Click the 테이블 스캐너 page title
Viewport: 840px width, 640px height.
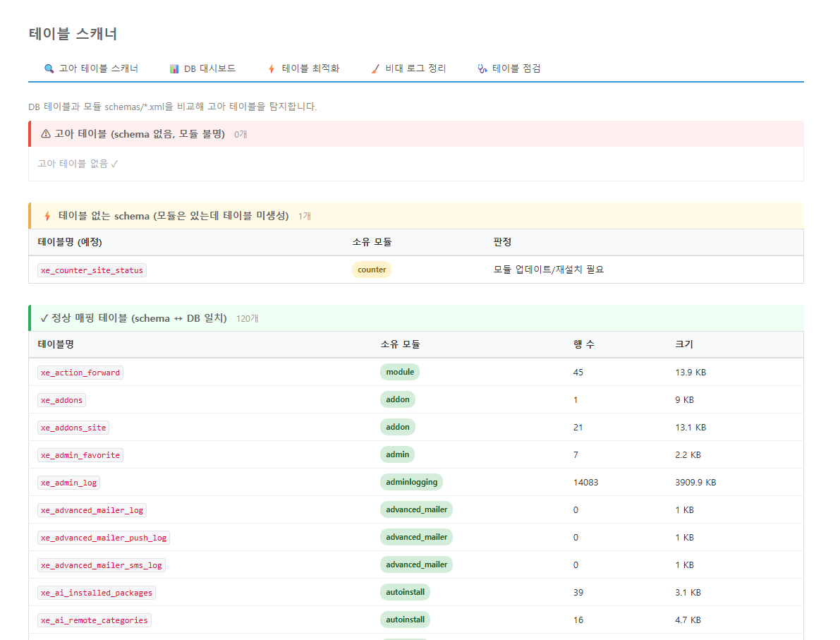click(x=73, y=34)
